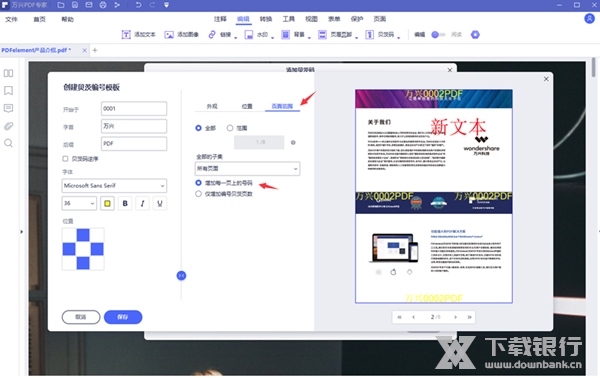Click the redo arrow in title bar
Screen dimensions: 600x378
152,5
